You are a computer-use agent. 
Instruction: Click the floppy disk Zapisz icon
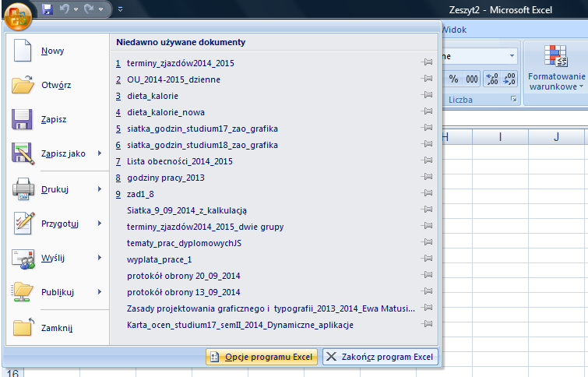[x=22, y=119]
